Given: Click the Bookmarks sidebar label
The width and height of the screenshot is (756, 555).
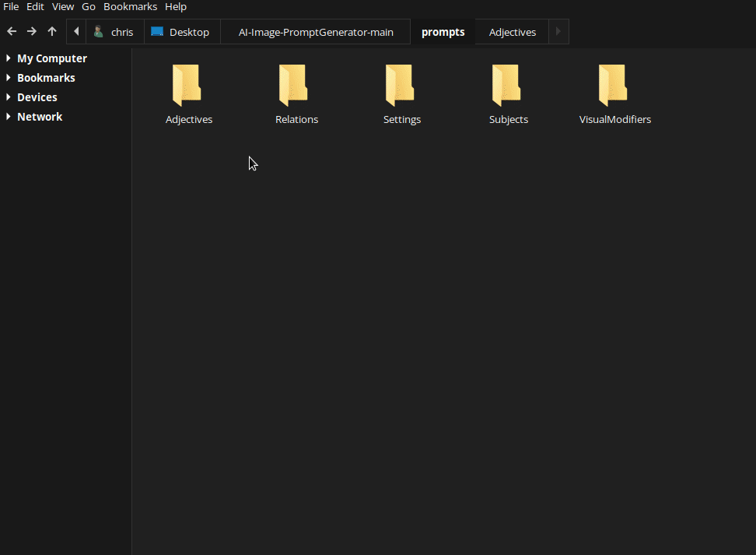Looking at the screenshot, I should 47,78.
